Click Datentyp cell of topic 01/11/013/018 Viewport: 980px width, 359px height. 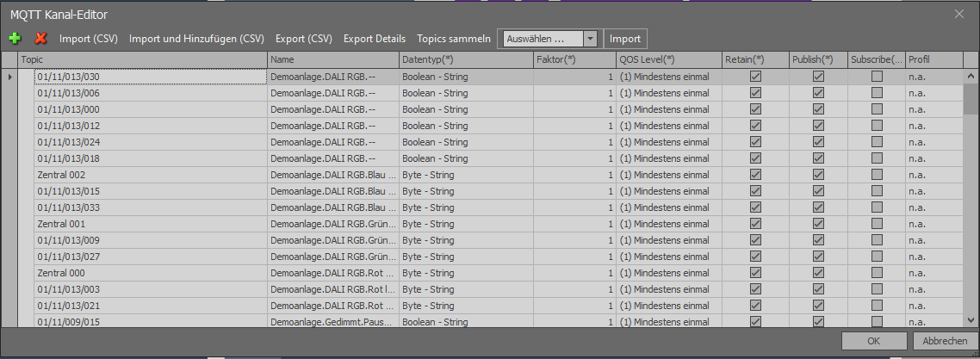466,158
